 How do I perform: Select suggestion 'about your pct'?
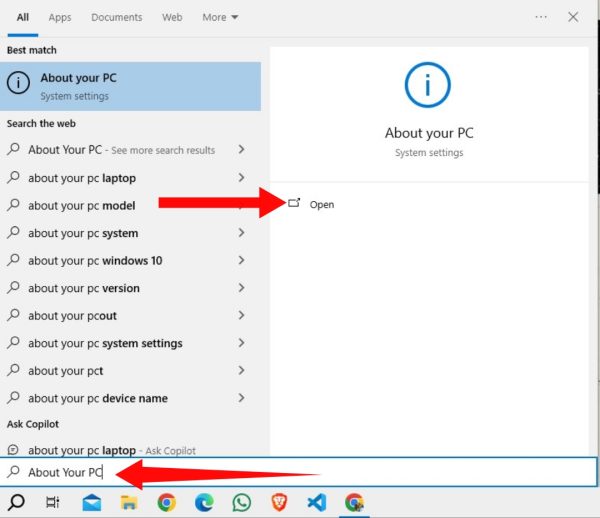tap(65, 371)
